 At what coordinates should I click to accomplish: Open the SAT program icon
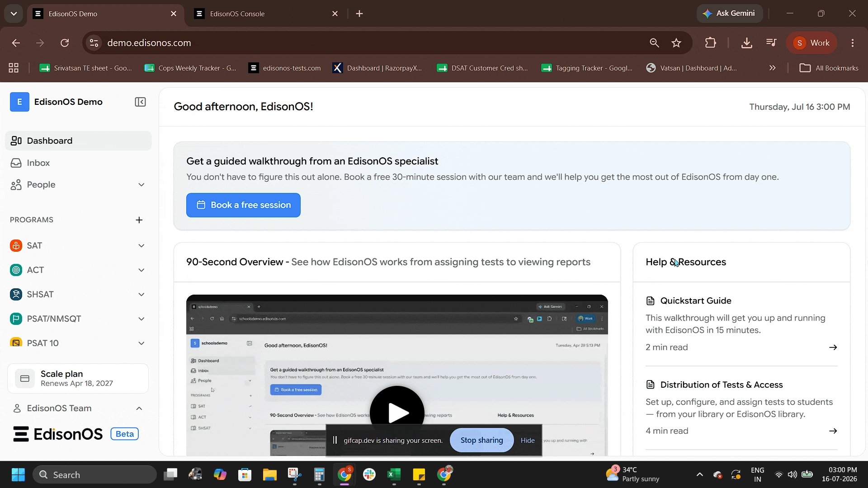coord(16,245)
